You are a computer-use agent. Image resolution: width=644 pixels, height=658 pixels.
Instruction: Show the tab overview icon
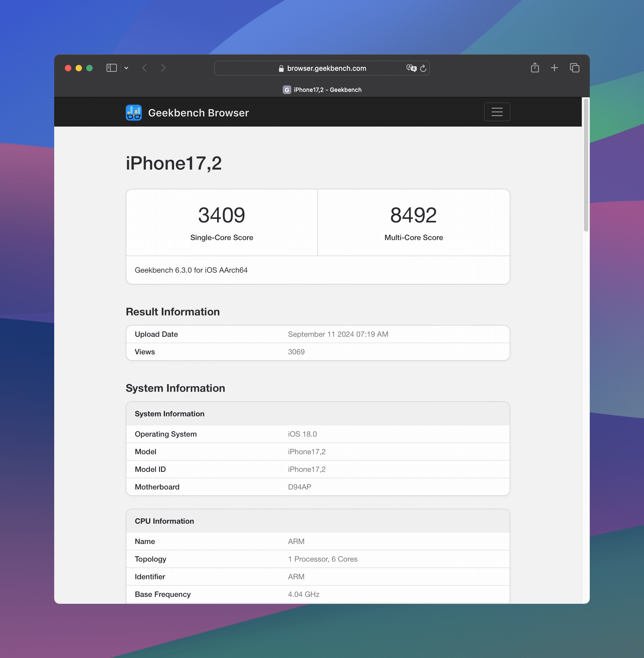point(575,68)
